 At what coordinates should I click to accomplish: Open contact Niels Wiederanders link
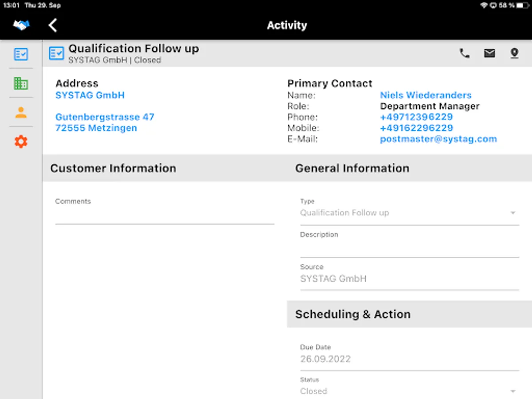pyautogui.click(x=426, y=95)
